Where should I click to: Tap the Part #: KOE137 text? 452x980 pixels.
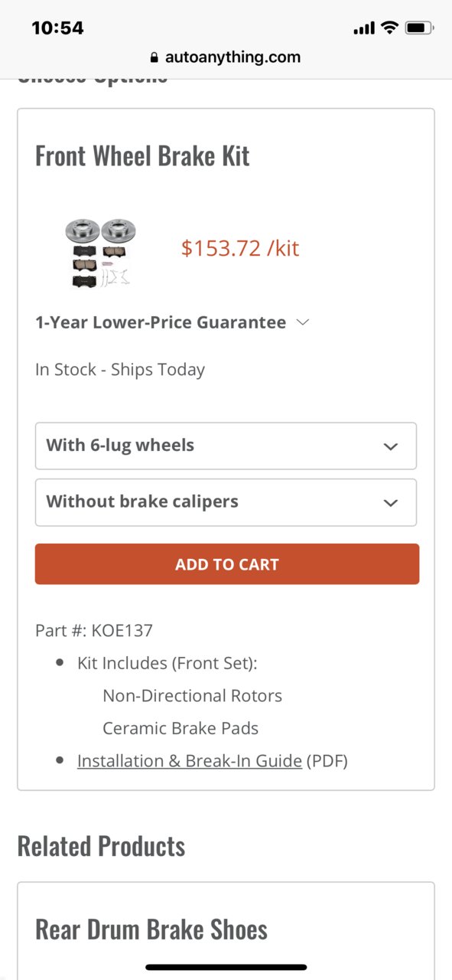[x=94, y=631]
